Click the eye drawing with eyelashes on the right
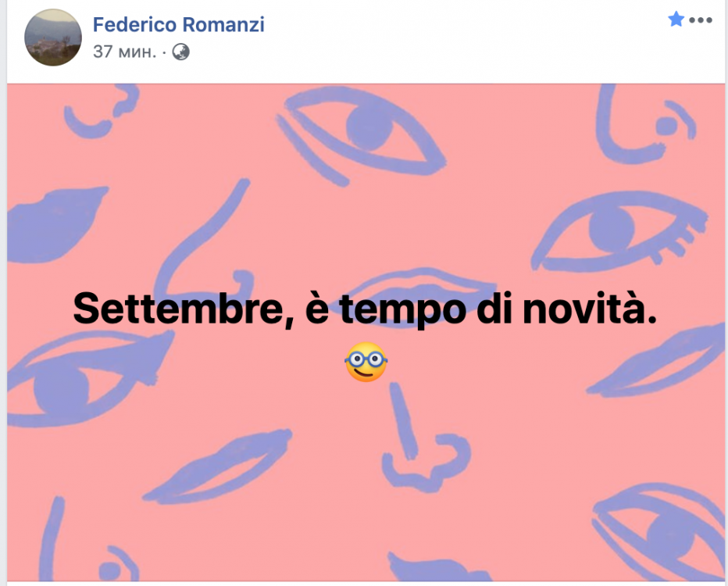728x586 pixels. [620, 230]
